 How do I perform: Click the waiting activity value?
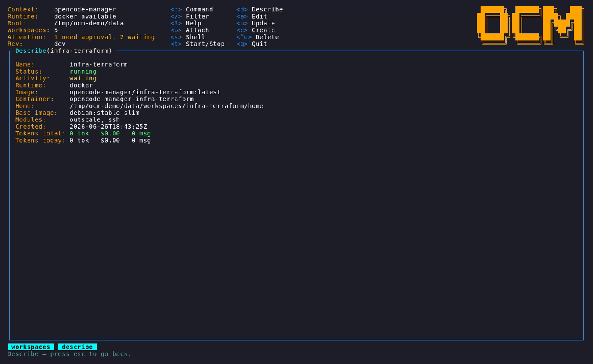coord(83,78)
